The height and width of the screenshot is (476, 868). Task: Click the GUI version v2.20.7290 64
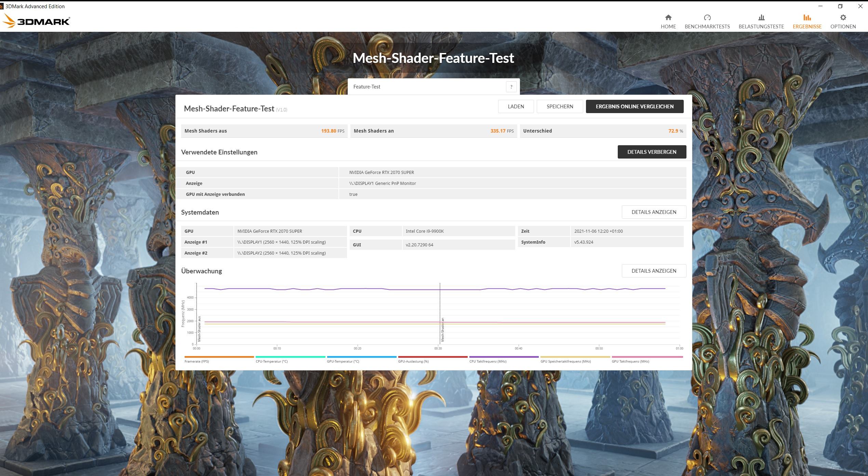(x=419, y=245)
